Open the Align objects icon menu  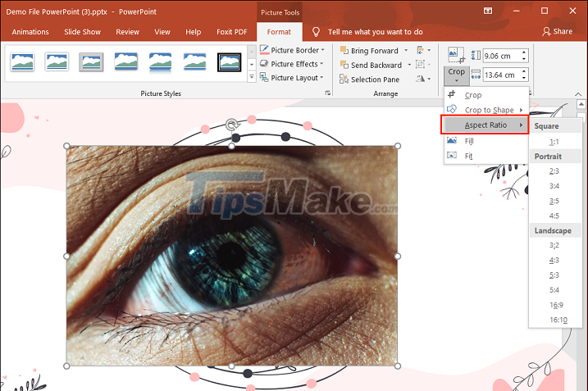[x=423, y=50]
